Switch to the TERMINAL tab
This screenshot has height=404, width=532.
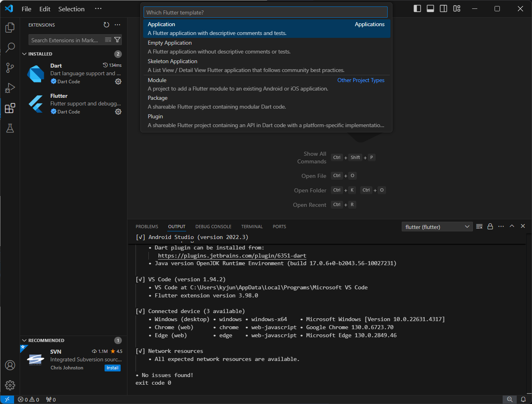(252, 227)
